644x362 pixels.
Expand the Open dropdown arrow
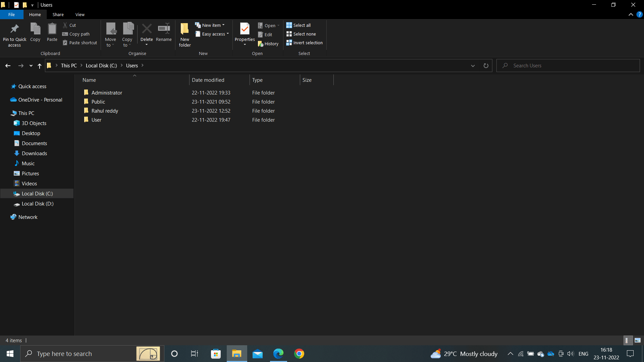tap(278, 25)
